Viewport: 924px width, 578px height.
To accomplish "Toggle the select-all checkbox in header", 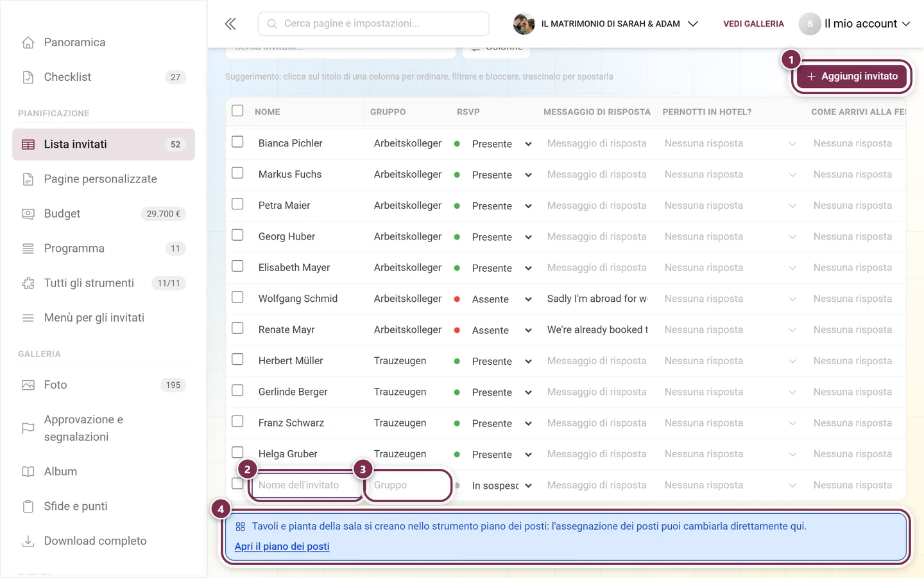I will 237,110.
